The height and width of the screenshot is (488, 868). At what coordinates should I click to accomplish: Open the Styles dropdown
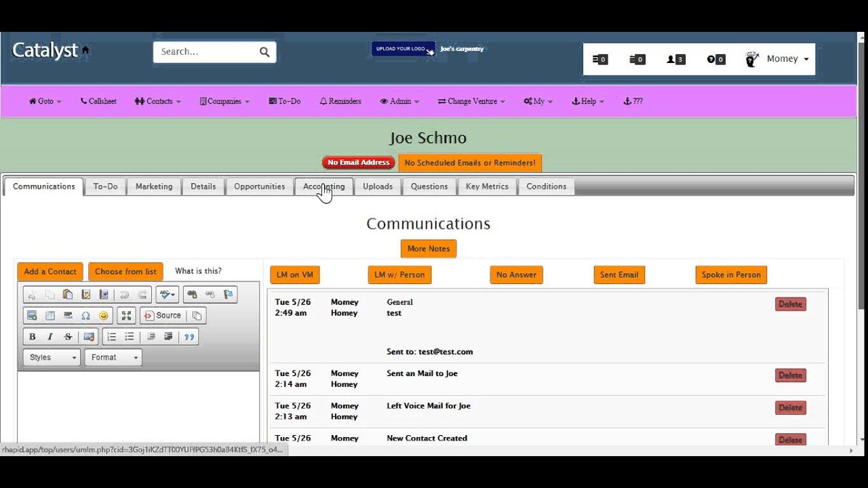(52, 358)
